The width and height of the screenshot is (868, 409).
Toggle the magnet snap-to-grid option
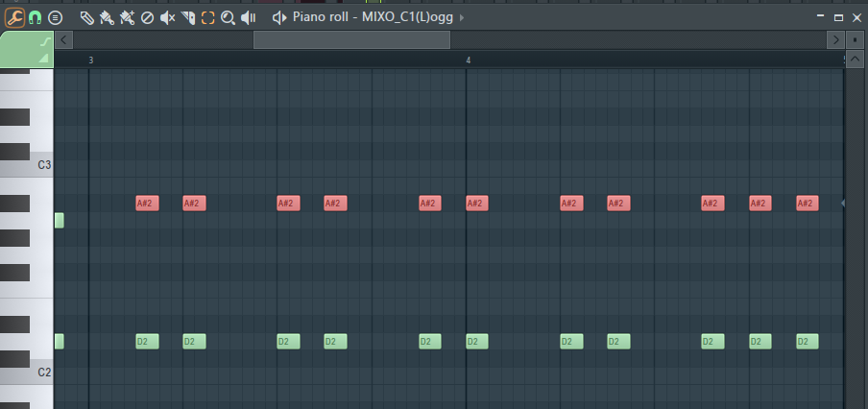pyautogui.click(x=35, y=17)
